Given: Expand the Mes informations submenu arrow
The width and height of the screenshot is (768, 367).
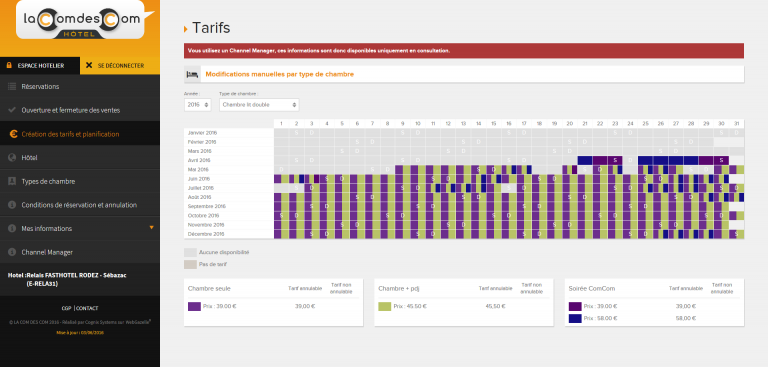Looking at the screenshot, I should pos(151,227).
